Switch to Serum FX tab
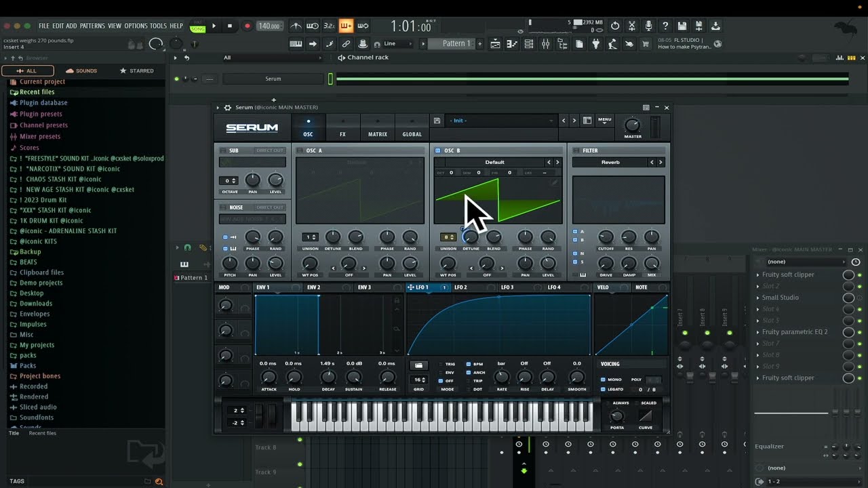This screenshot has width=868, height=488. click(342, 127)
